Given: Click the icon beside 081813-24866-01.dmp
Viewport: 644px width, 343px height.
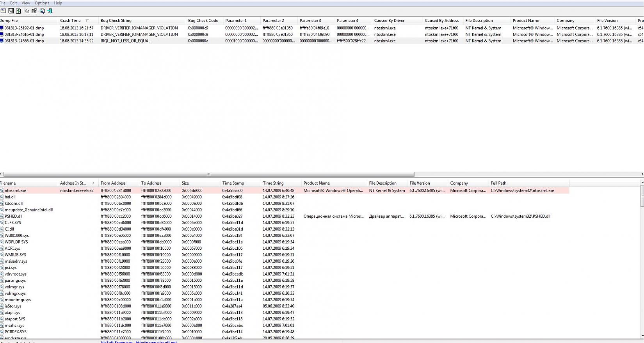Looking at the screenshot, I should (2, 41).
